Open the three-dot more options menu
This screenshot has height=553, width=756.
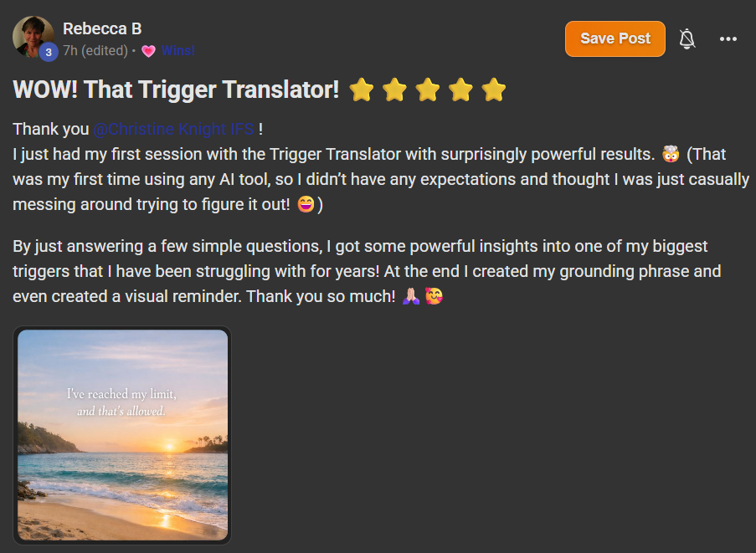(728, 39)
